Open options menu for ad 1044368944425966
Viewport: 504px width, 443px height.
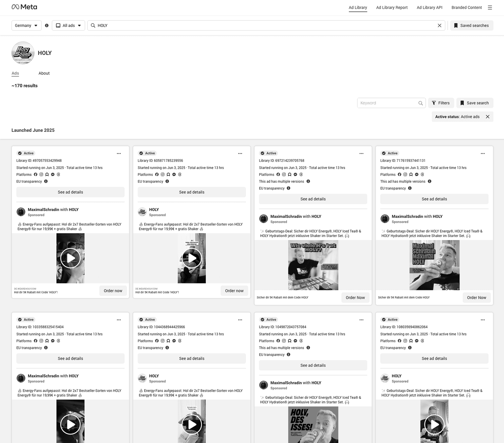tap(240, 320)
